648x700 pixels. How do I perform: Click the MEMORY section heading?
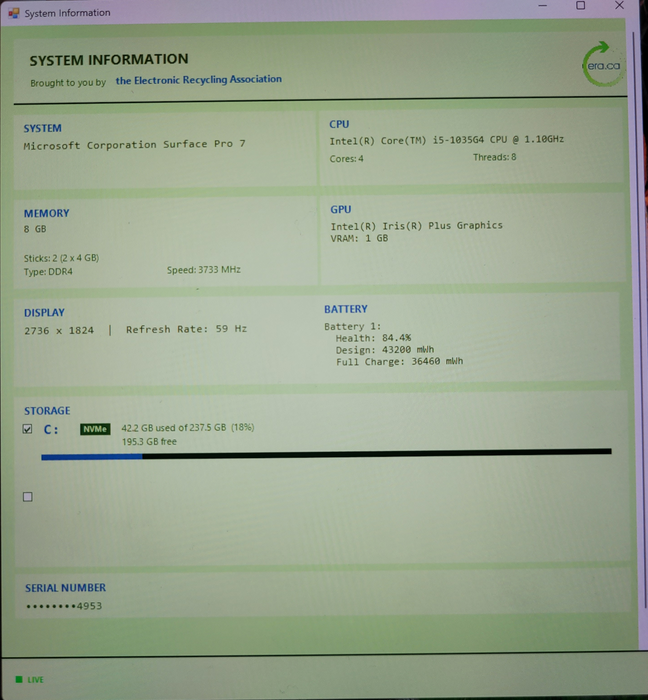46,213
